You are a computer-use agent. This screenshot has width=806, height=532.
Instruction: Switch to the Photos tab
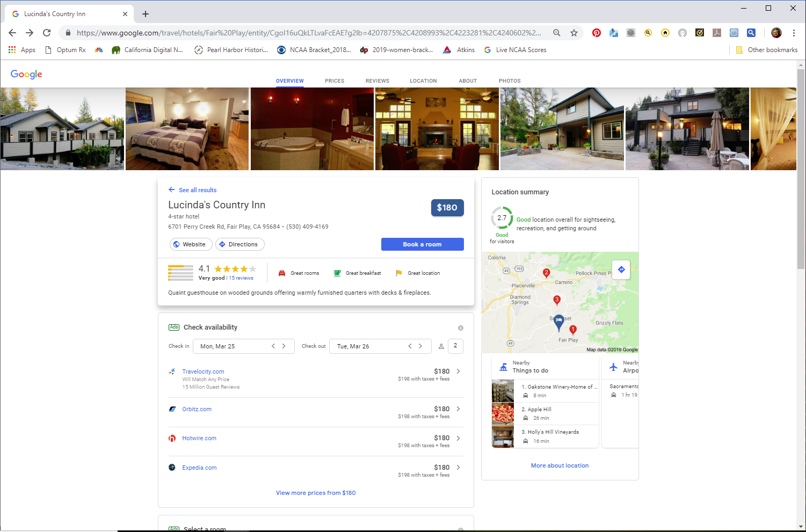(x=510, y=81)
